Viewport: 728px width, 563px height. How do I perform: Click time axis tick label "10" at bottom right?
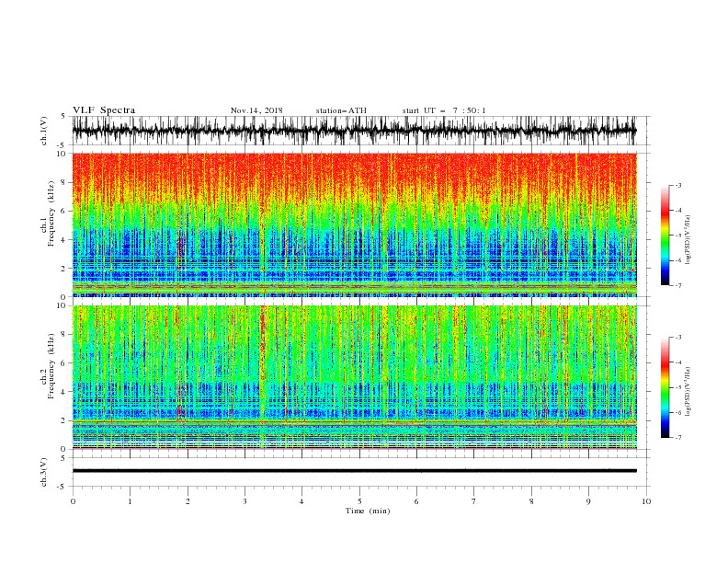pos(646,501)
